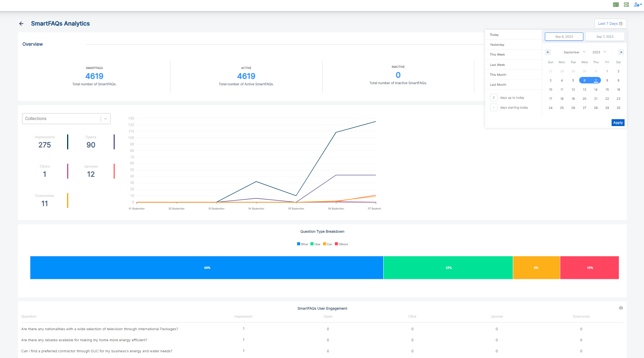Toggle the Others legend item
Screen dimensions: 644x358
341,244
